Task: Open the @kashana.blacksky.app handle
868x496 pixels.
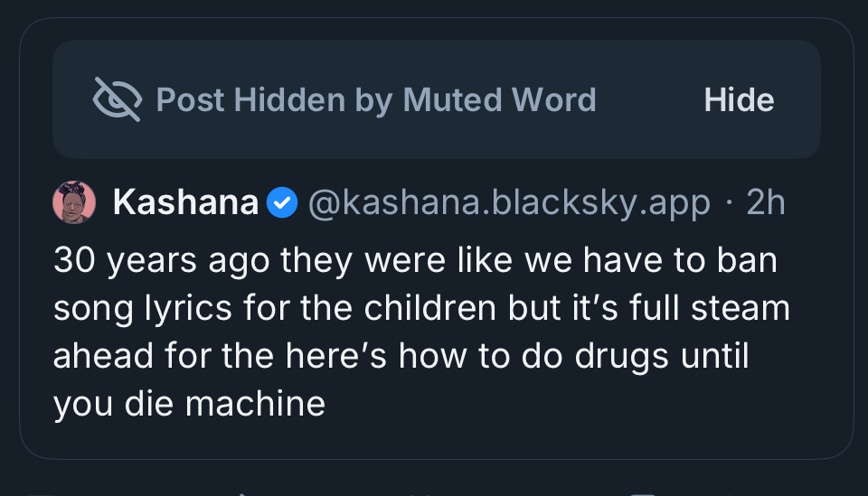Action: click(509, 203)
